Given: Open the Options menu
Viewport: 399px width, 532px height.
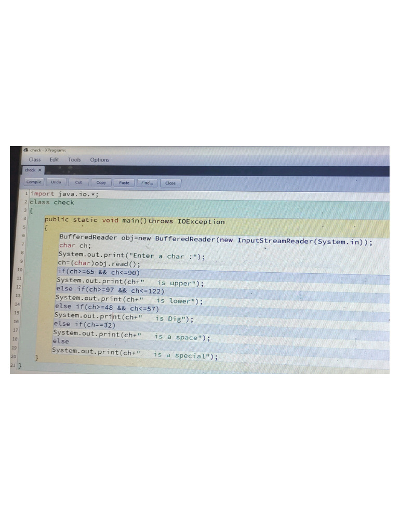Looking at the screenshot, I should (99, 160).
